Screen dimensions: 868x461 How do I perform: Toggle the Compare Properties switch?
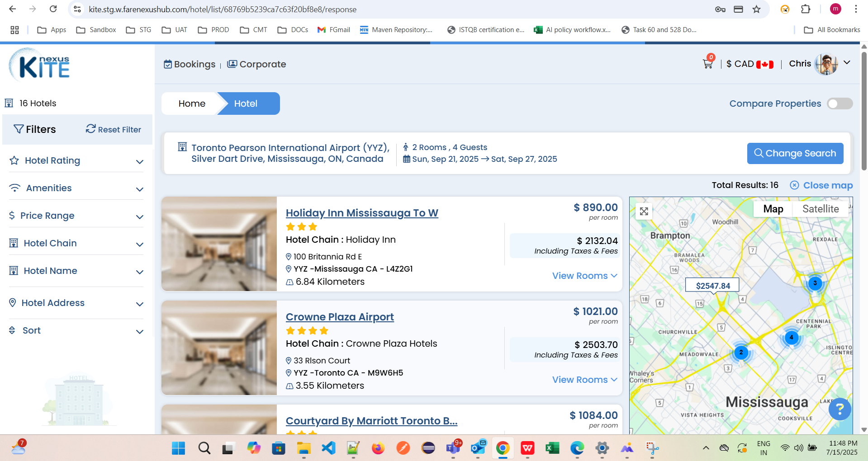(840, 103)
